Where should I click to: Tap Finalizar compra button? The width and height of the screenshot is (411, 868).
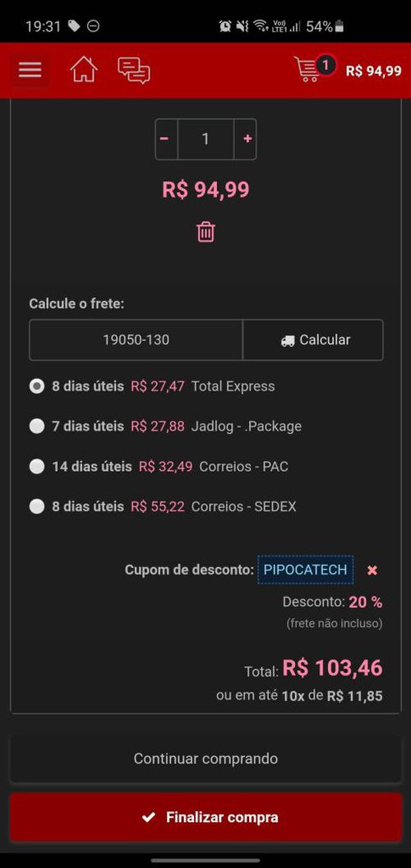[205, 817]
